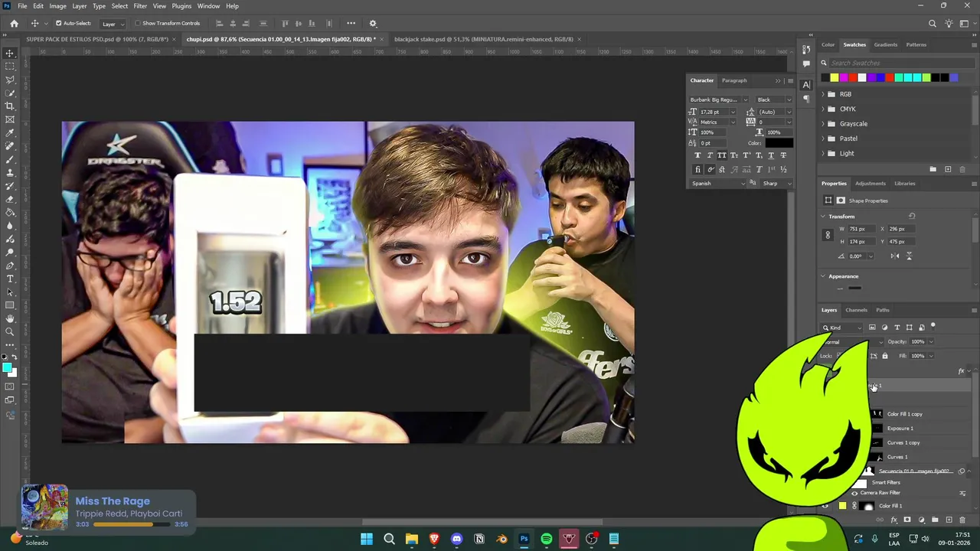Filter layers by type layers
The image size is (980, 551).
click(897, 328)
